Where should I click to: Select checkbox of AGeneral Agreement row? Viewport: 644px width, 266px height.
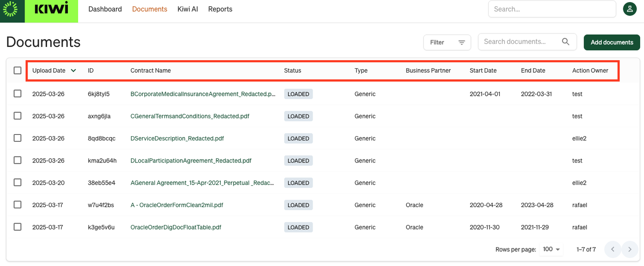(18, 183)
